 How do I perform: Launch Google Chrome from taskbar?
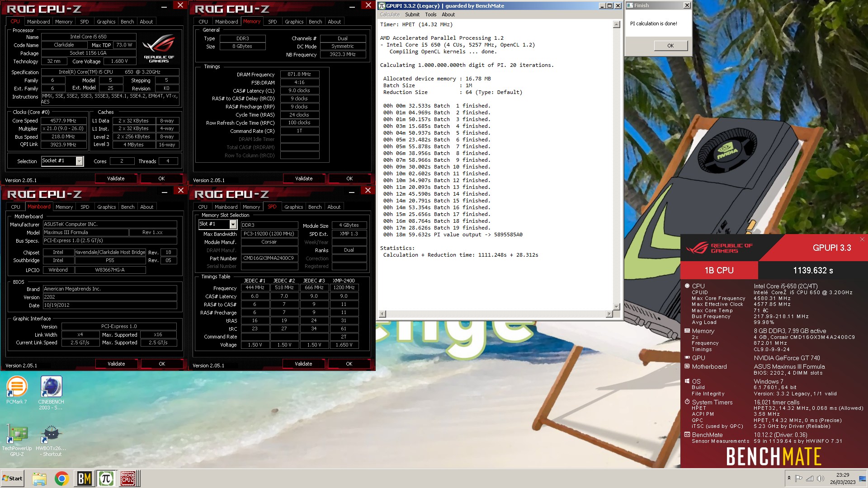(x=61, y=479)
